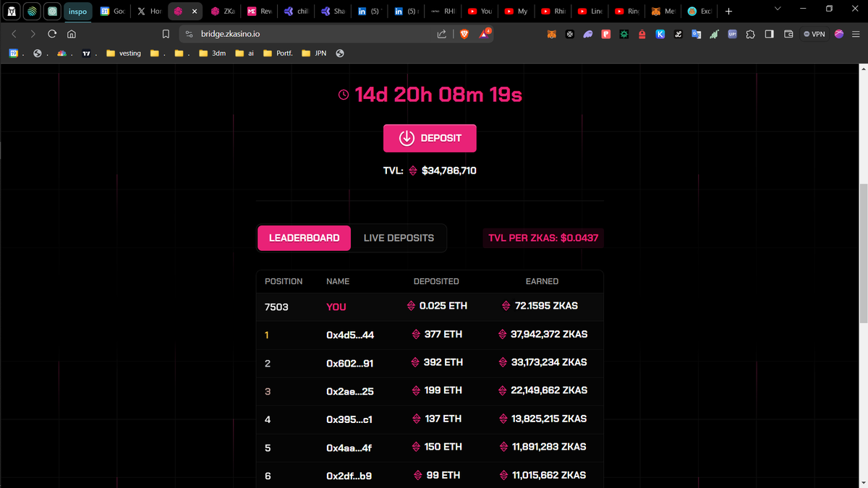Go to browser home page

[x=71, y=34]
